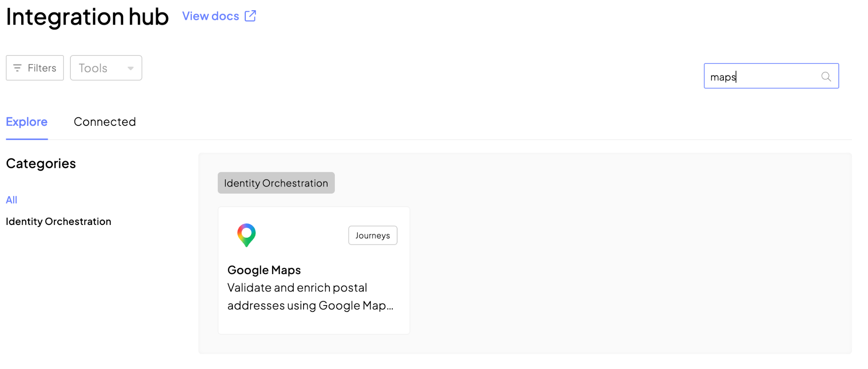Image resolution: width=868 pixels, height=369 pixels.
Task: Click the Journeys badge on Google Maps card
Action: [x=373, y=236]
